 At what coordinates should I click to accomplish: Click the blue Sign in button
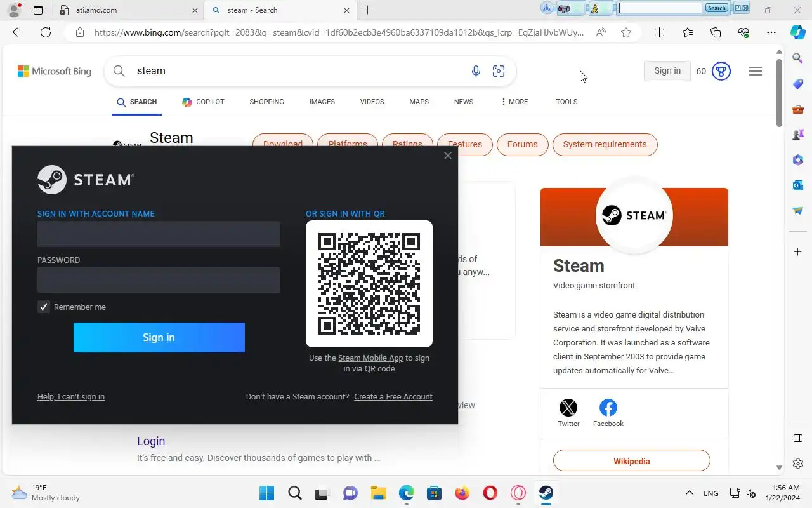click(159, 337)
